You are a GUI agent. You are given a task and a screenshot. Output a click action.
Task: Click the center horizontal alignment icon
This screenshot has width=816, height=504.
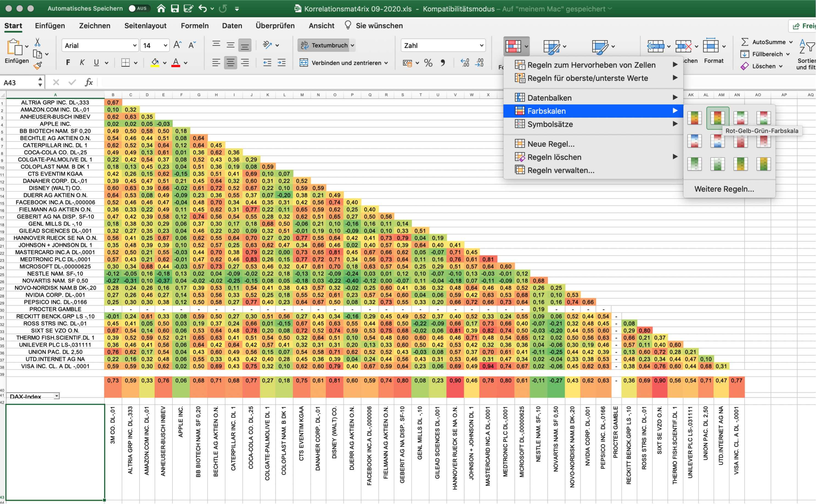(230, 62)
